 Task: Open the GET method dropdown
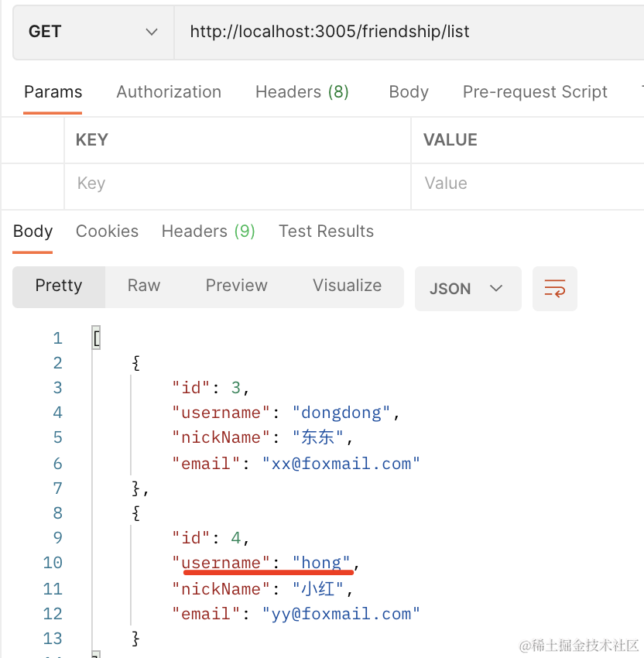[x=93, y=32]
